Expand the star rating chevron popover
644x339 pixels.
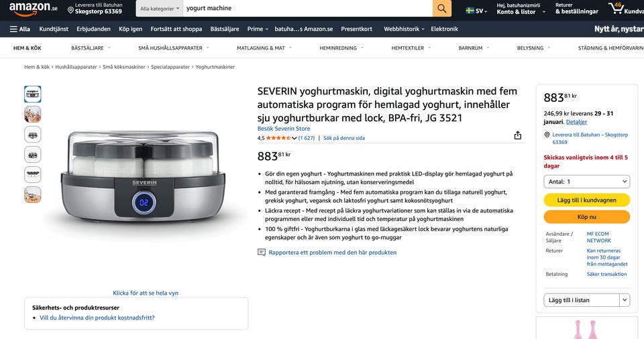pyautogui.click(x=294, y=138)
